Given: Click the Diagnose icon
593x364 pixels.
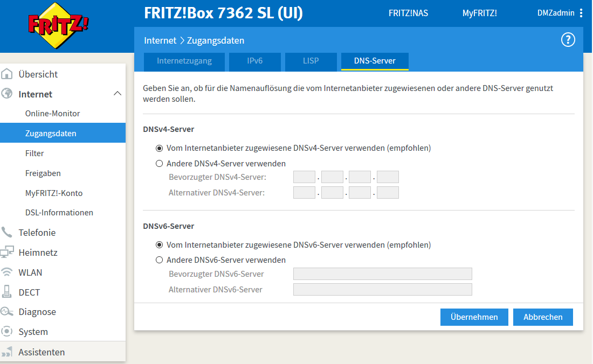Looking at the screenshot, I should [7, 312].
